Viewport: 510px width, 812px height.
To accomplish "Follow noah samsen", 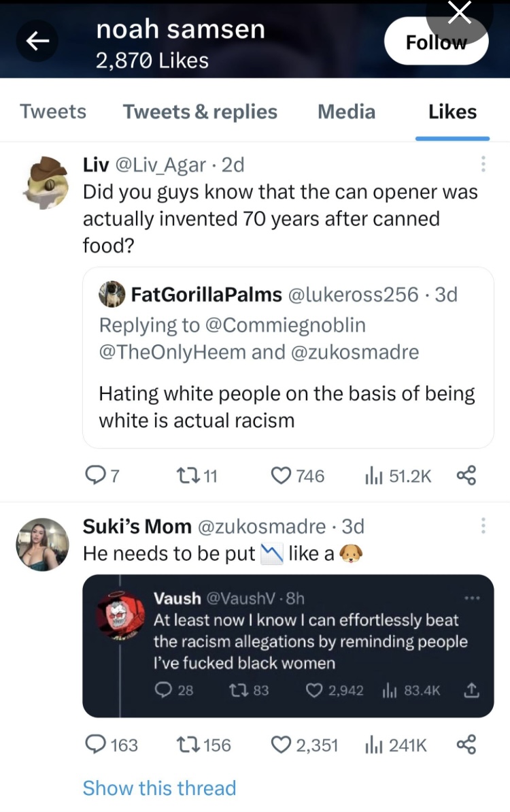I will [436, 42].
